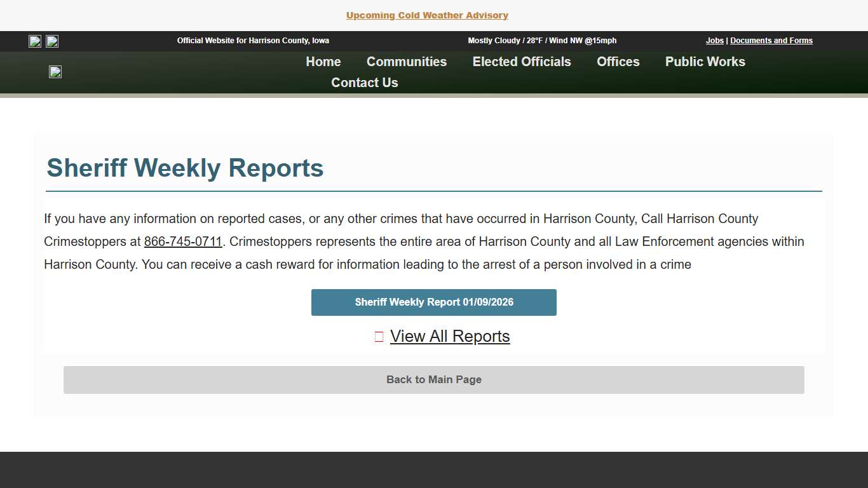Screen dimensions: 868x488
Task: Click the Crimestoppers phone number 866-745-0711
Action: pos(183,241)
